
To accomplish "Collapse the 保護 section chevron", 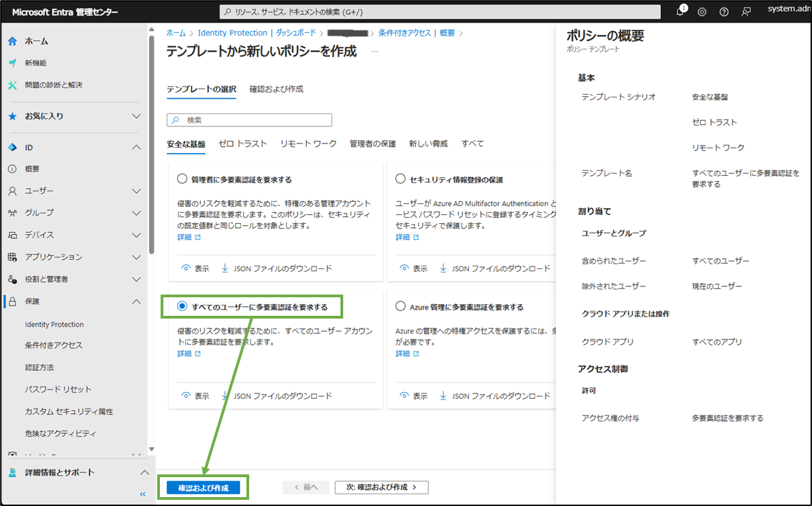I will pyautogui.click(x=136, y=301).
